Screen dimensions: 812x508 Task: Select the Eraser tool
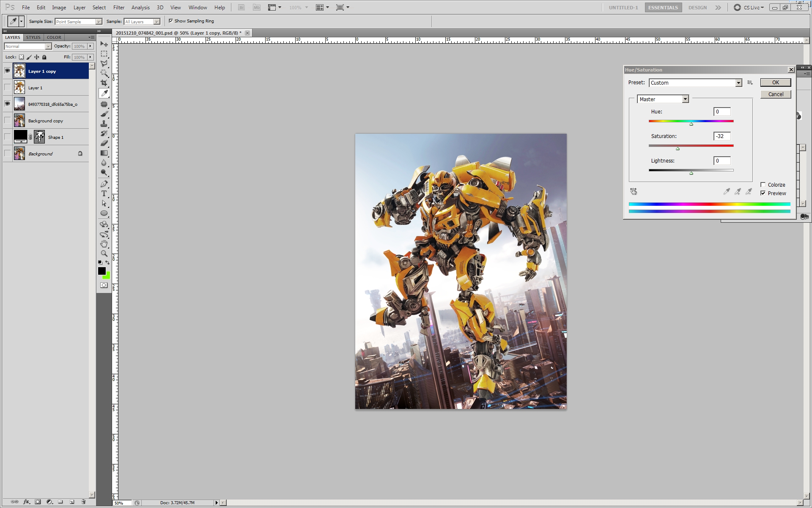coord(104,143)
